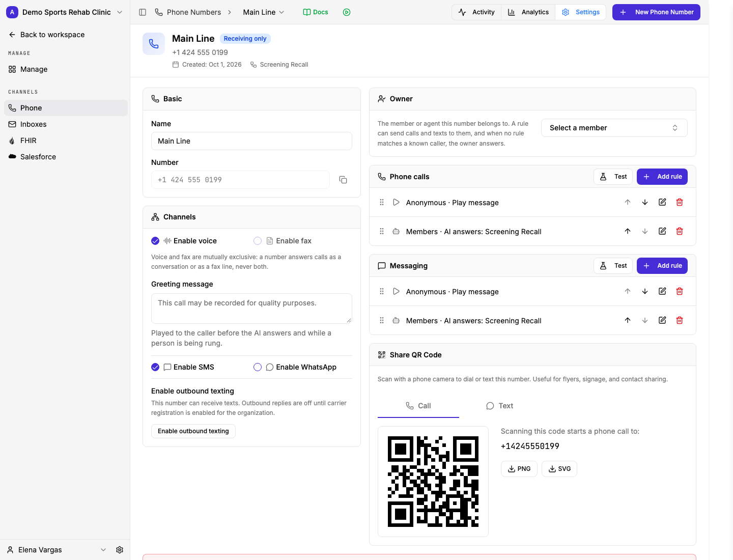This screenshot has width=733, height=560.
Task: Open the Analytics tab
Action: (x=528, y=12)
